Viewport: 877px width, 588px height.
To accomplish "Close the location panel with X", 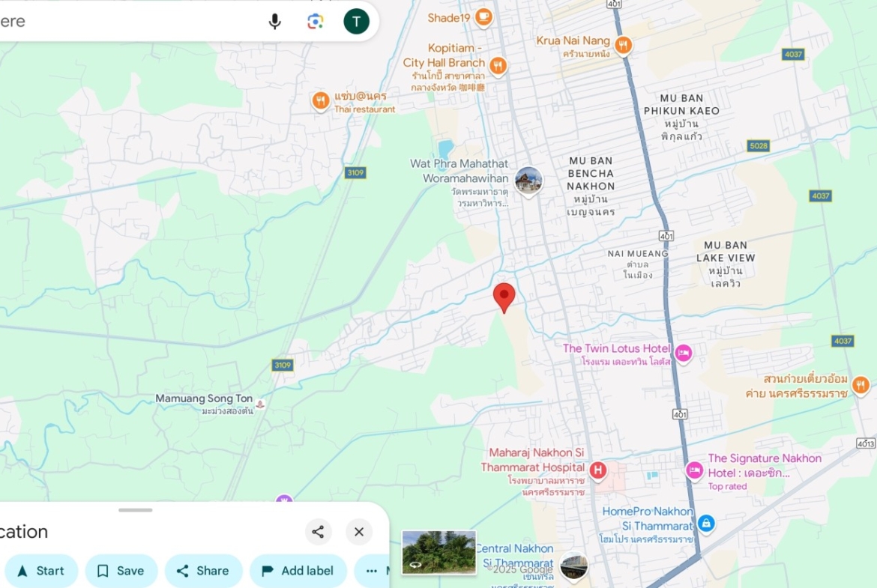I will coord(359,532).
